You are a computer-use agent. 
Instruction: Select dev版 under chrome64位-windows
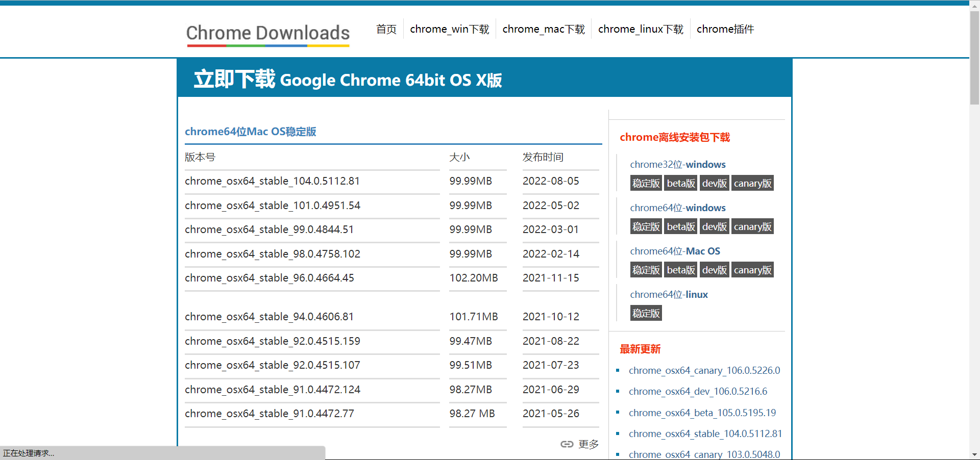714,226
